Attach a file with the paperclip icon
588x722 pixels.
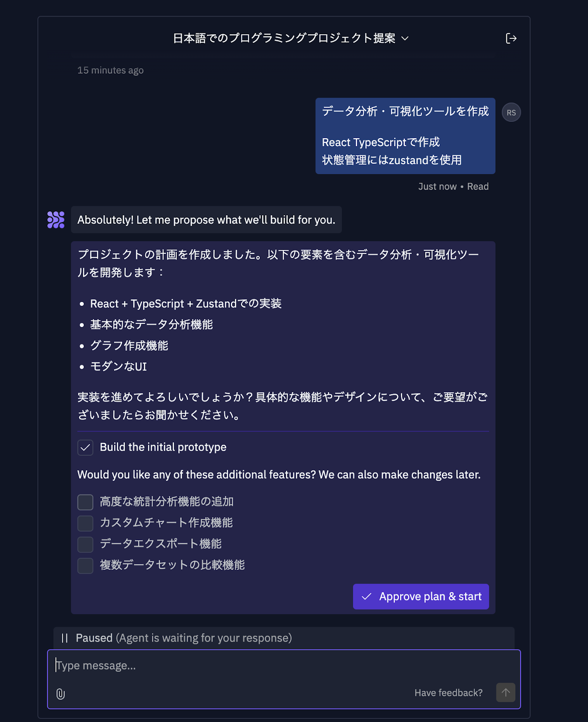click(x=60, y=694)
